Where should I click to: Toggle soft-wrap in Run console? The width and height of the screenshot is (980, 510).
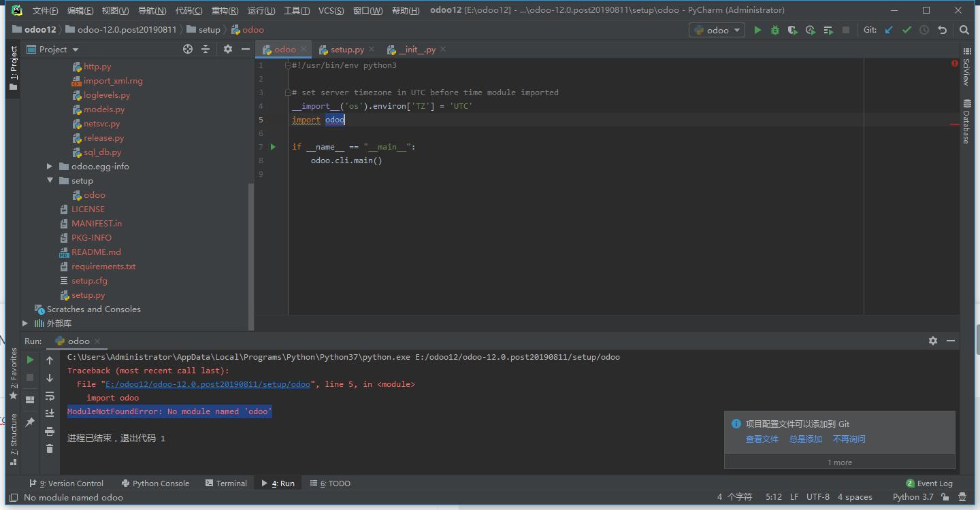50,396
